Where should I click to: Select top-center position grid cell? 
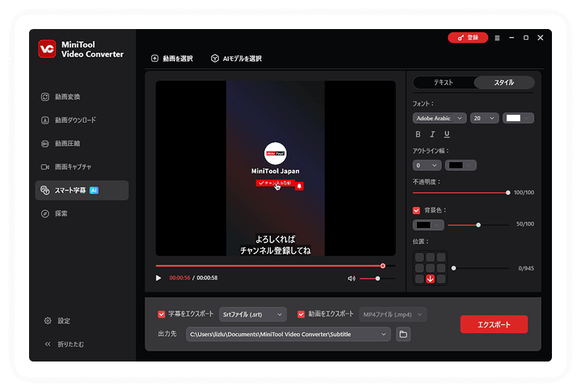pyautogui.click(x=430, y=257)
